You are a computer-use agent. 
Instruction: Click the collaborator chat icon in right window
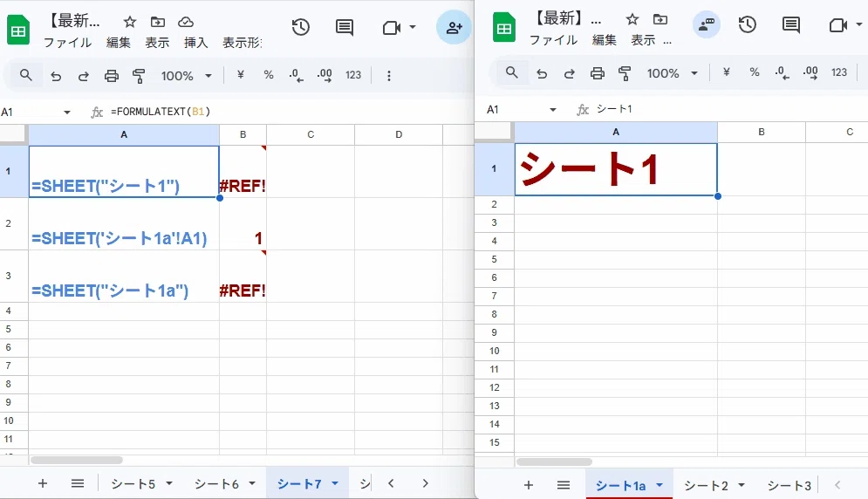point(707,24)
